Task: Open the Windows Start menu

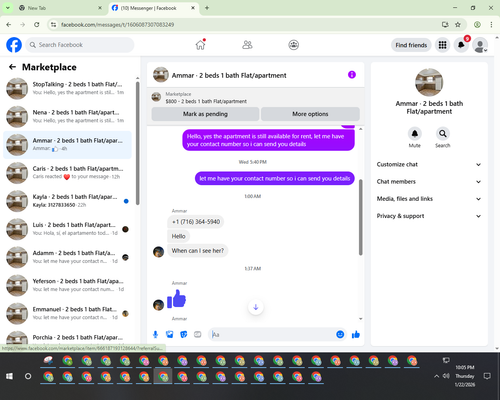Action: (x=9, y=376)
